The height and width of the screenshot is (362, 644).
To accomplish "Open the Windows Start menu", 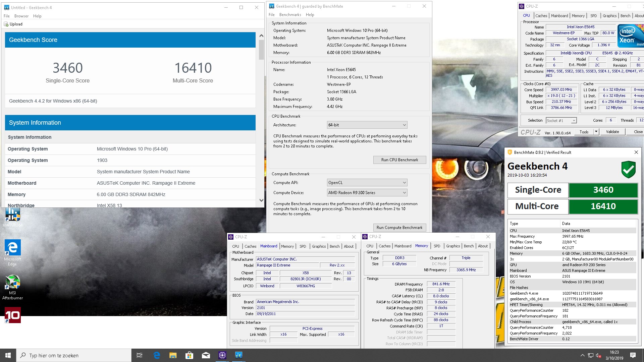I will [8, 355].
